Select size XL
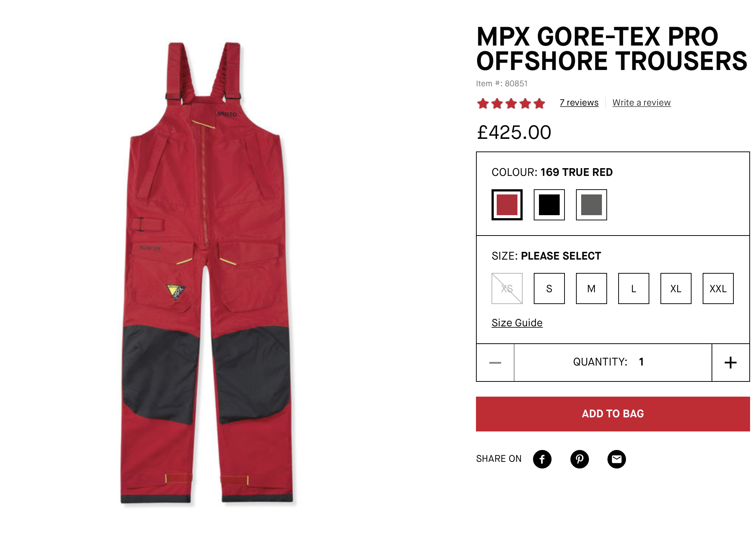 676,288
